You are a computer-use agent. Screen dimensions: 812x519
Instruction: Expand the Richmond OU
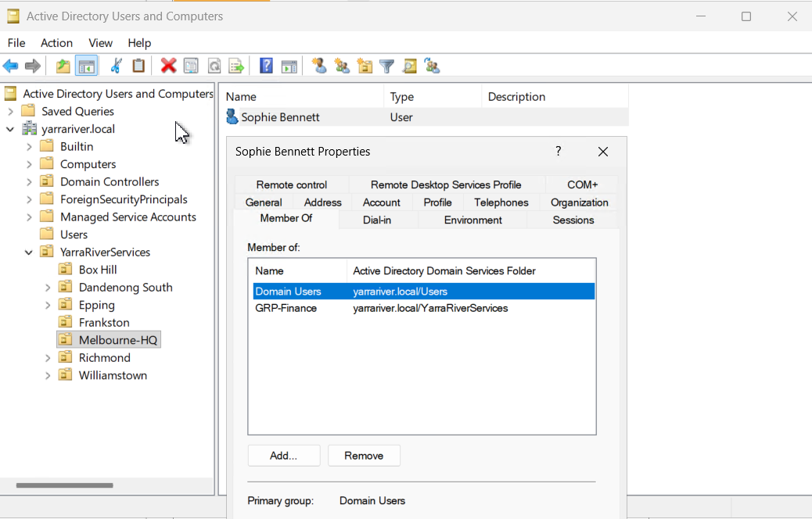48,357
